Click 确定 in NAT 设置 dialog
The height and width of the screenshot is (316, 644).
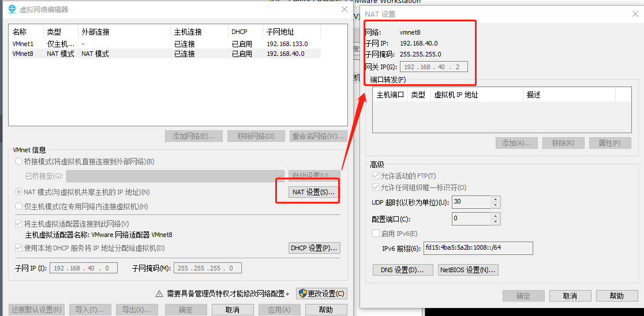[x=523, y=296]
